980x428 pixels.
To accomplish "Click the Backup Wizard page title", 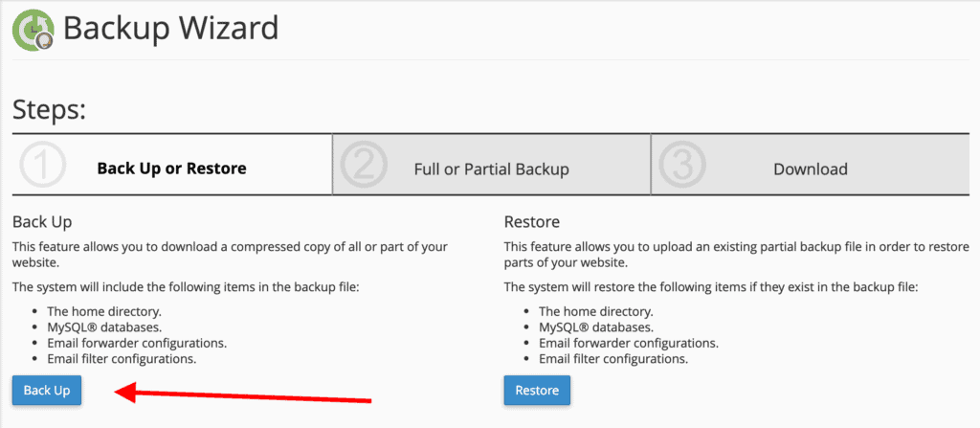I will point(170,29).
